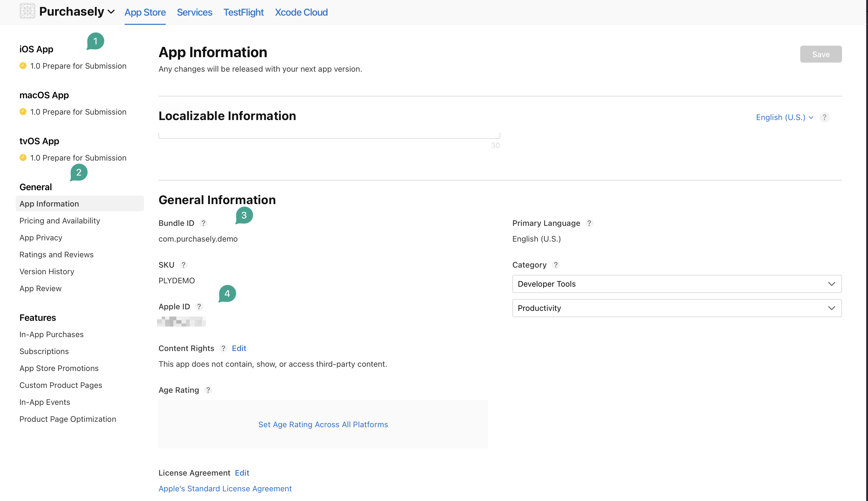Expand the Purchasely app switcher chevron
This screenshot has width=868, height=501.
click(111, 12)
